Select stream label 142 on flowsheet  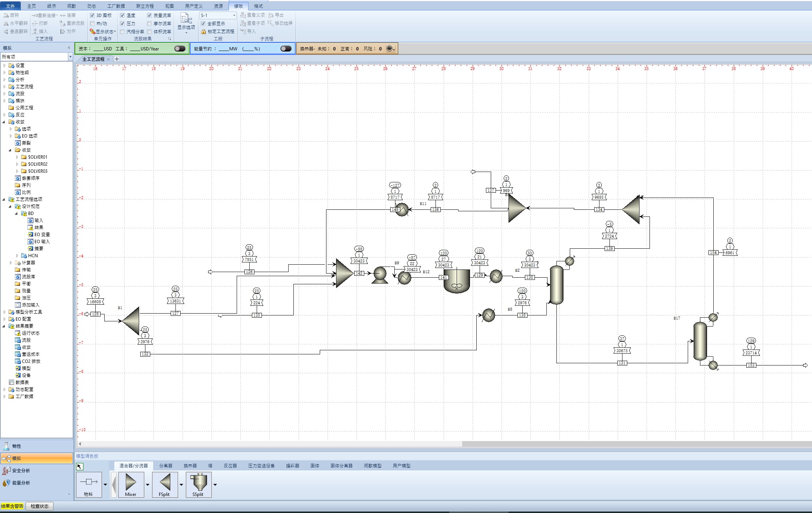point(359,273)
